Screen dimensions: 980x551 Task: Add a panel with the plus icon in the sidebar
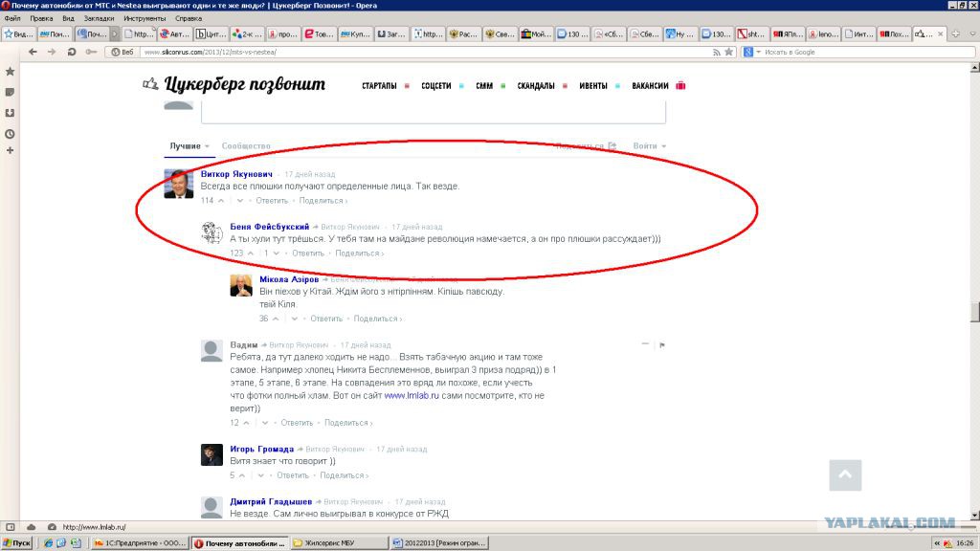(10, 150)
